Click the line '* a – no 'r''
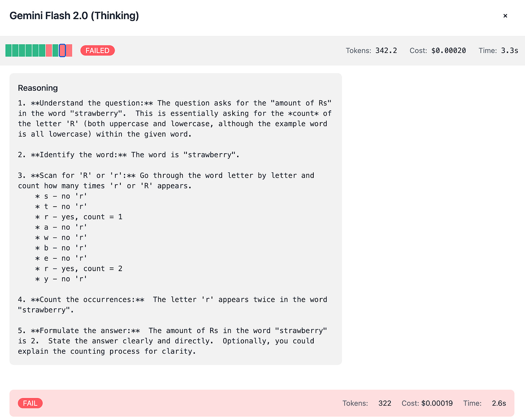The image size is (525, 420). [61, 227]
